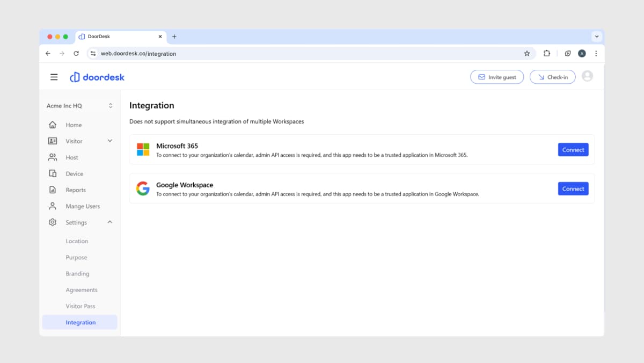Click the Chrome profile avatar A
Viewport: 644px width, 363px height.
(x=582, y=53)
